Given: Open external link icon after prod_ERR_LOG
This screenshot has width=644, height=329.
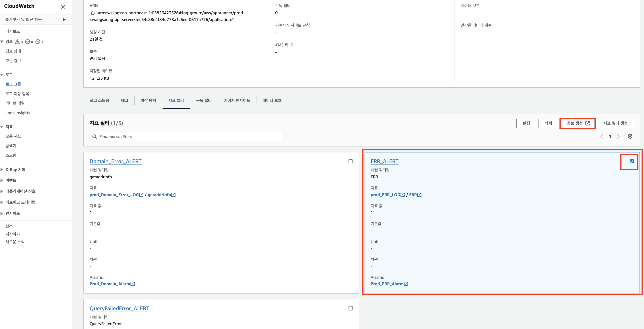Looking at the screenshot, I should pos(403,195).
